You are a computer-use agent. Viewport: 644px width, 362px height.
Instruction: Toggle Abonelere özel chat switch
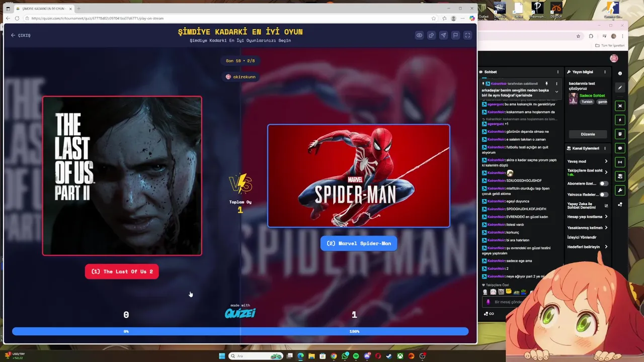tap(603, 184)
